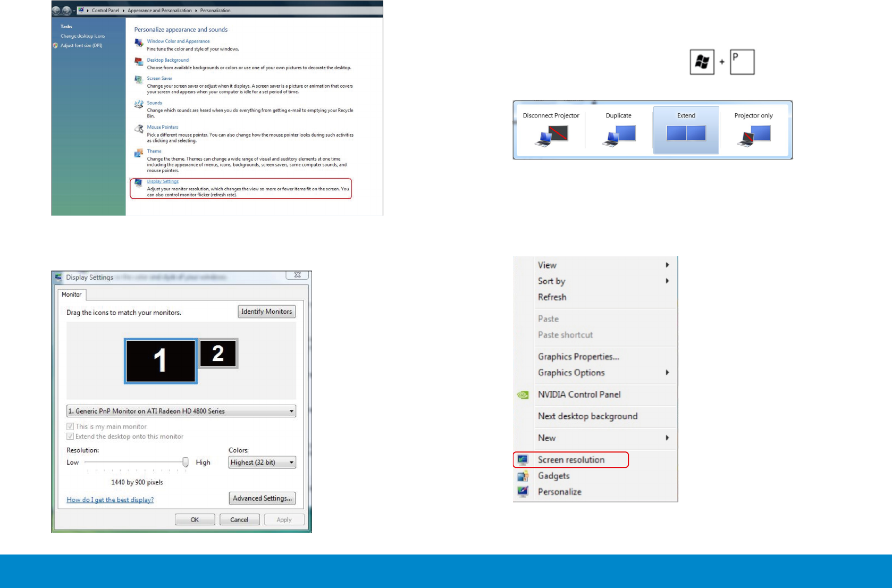The width and height of the screenshot is (892, 588).
Task: Click the Sounds icon
Action: point(139,104)
